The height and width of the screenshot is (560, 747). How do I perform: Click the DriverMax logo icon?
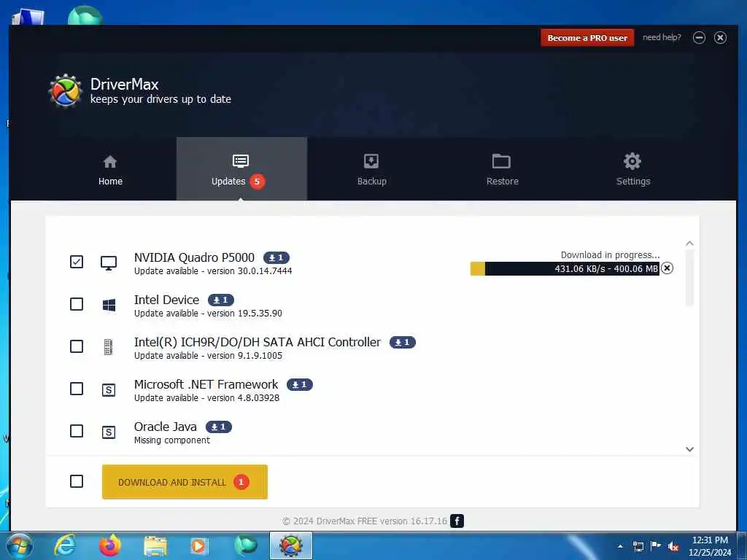[65, 90]
